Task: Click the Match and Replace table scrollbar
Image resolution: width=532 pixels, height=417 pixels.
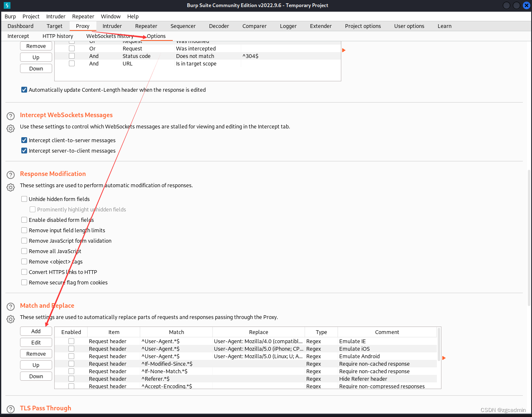Action: 439,344
